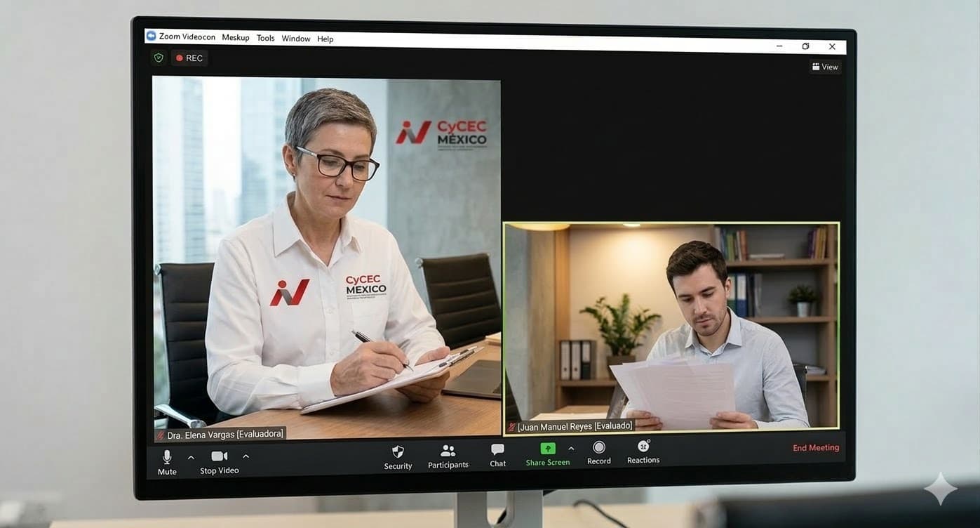Viewport: 980px width, 528px height.
Task: Expand Share Screen options chevron
Action: [570, 447]
